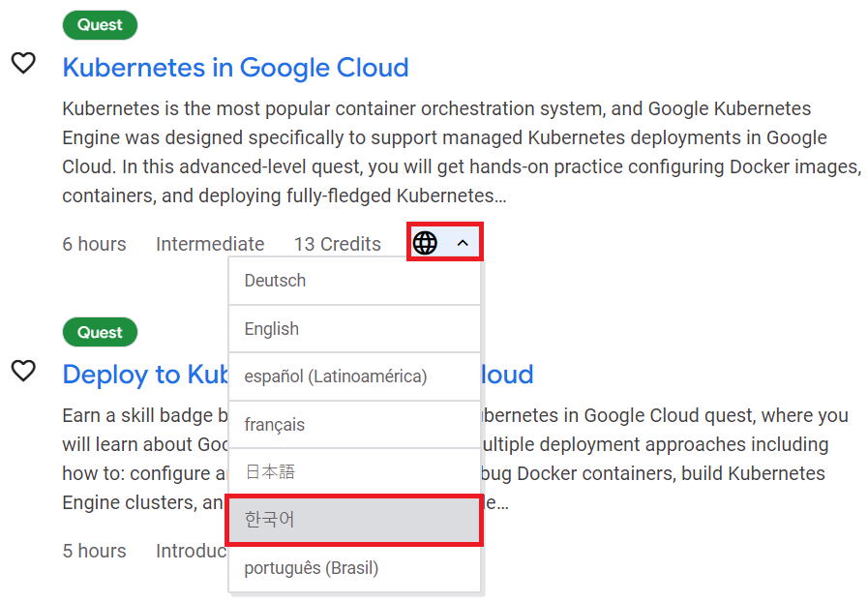Select Deutsch from the language list
This screenshot has height=602, width=868.
[x=354, y=281]
